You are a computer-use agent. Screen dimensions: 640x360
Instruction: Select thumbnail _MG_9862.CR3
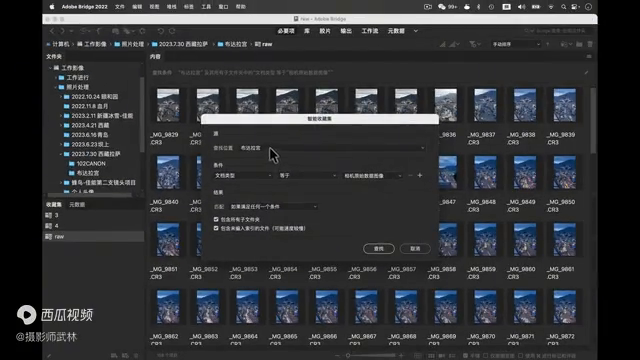click(168, 307)
